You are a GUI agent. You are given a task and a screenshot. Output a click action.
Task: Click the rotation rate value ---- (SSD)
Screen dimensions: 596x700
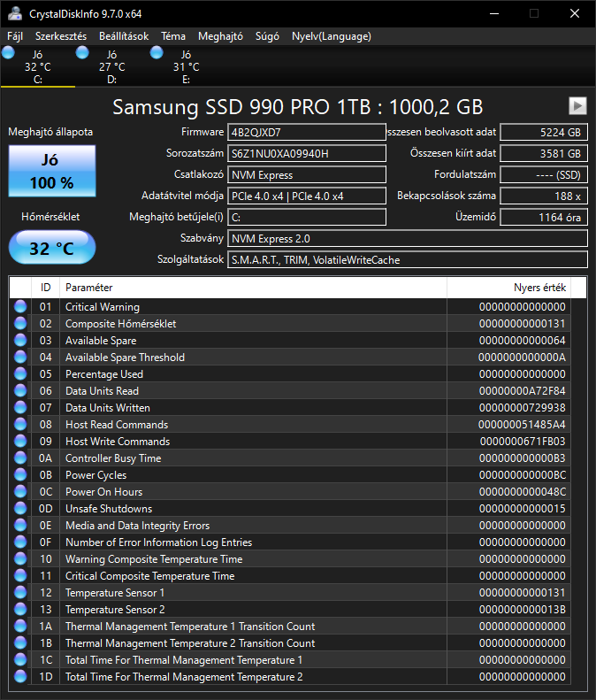544,175
